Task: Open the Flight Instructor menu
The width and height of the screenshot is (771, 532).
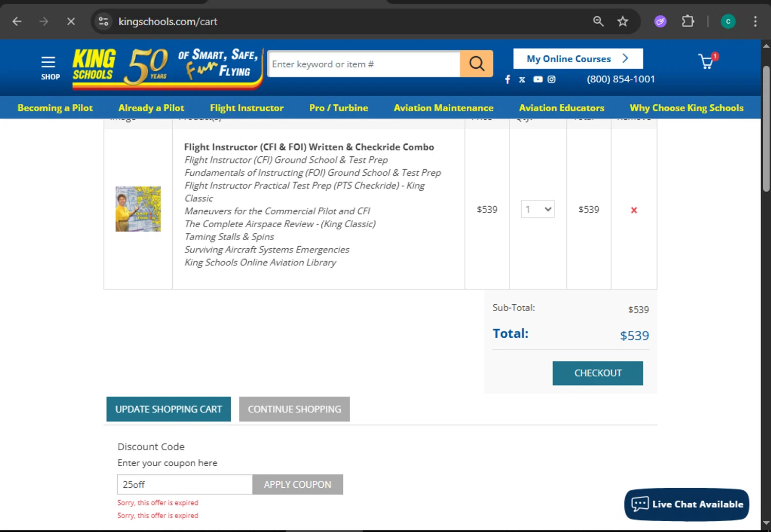Action: 247,108
